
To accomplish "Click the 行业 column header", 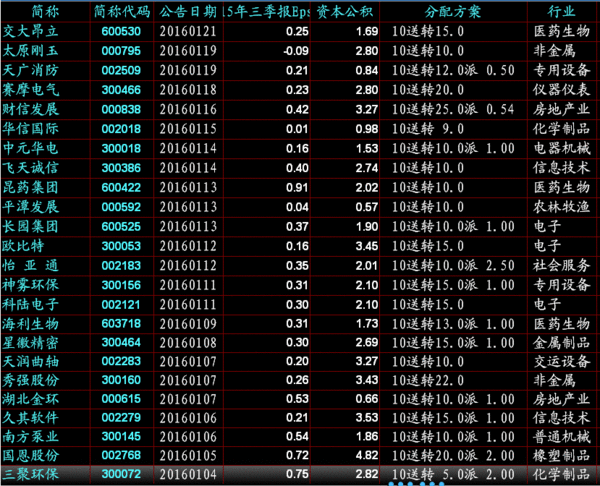I will (x=561, y=12).
